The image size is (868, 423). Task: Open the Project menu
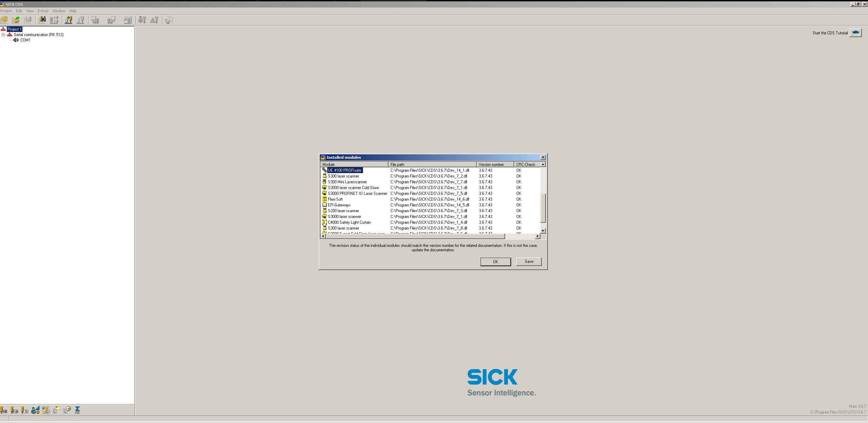tap(6, 11)
